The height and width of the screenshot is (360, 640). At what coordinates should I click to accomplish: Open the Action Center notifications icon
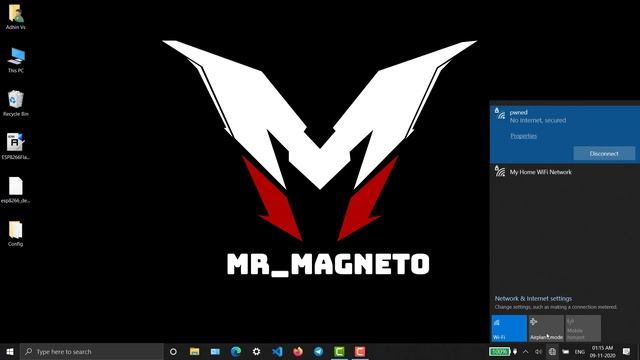tap(627, 351)
